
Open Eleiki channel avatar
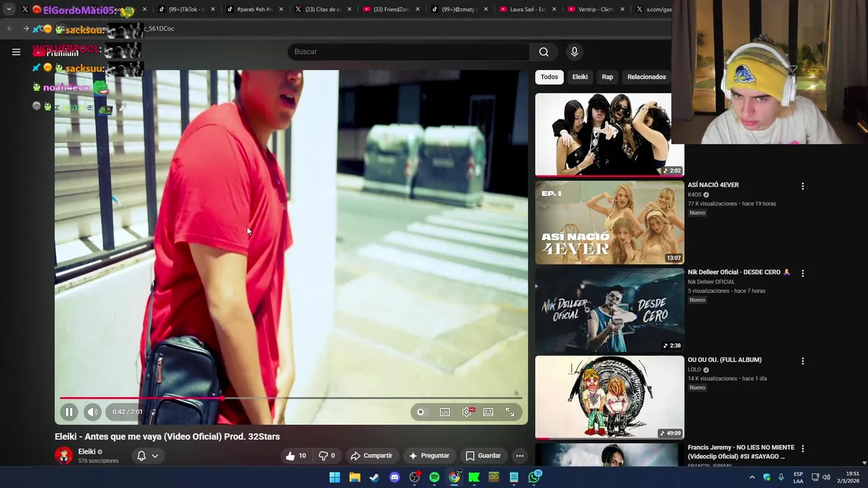pyautogui.click(x=64, y=455)
